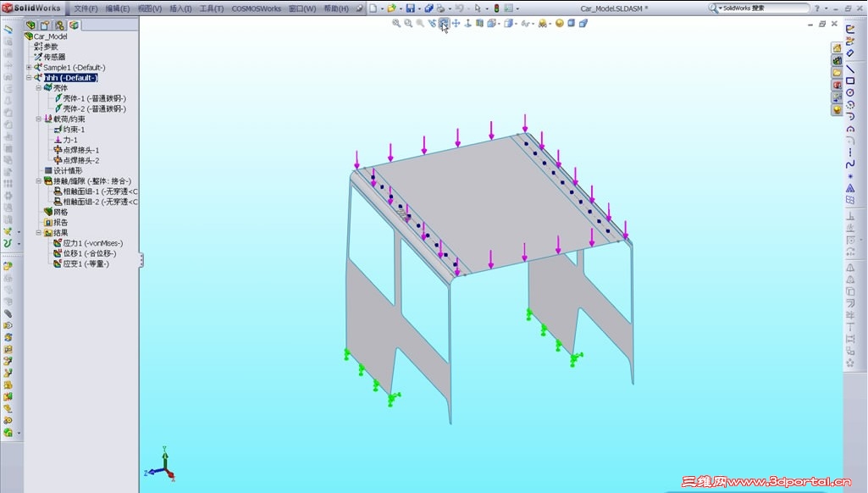Collapse the 结果 folder node

(39, 233)
